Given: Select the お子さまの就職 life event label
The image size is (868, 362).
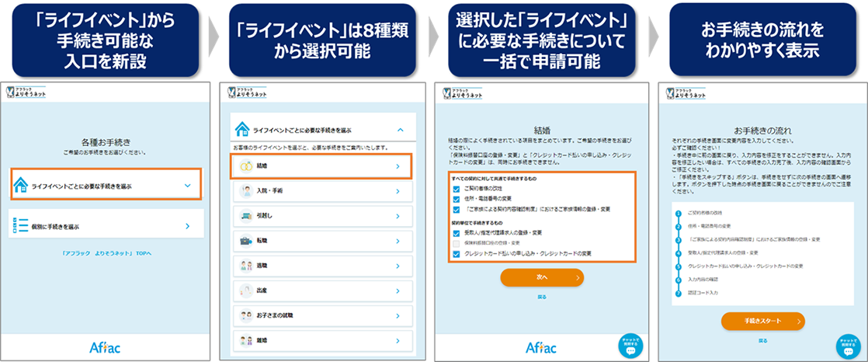Looking at the screenshot, I should 275,315.
